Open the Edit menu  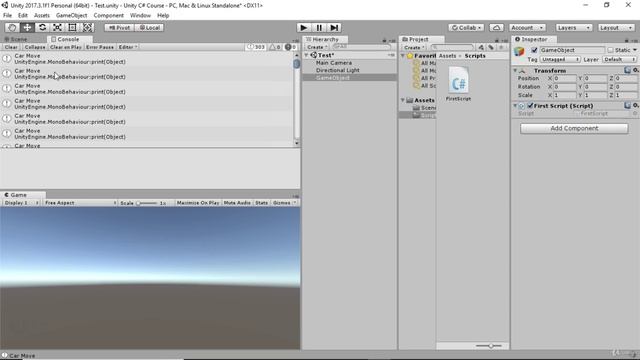[x=23, y=15]
